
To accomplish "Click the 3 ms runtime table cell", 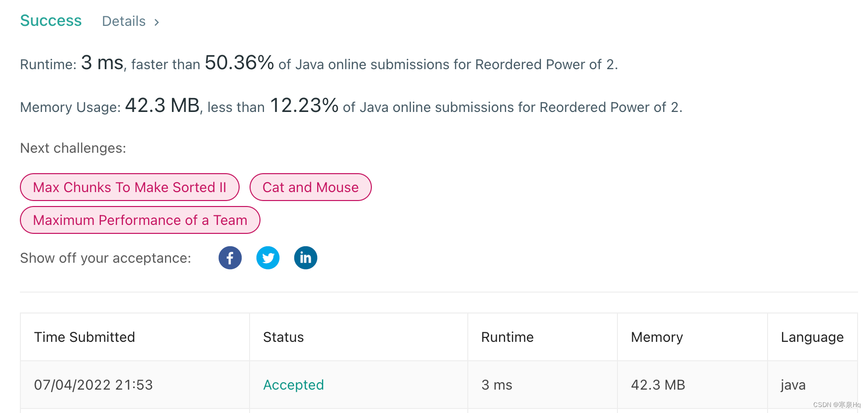I will coord(497,385).
